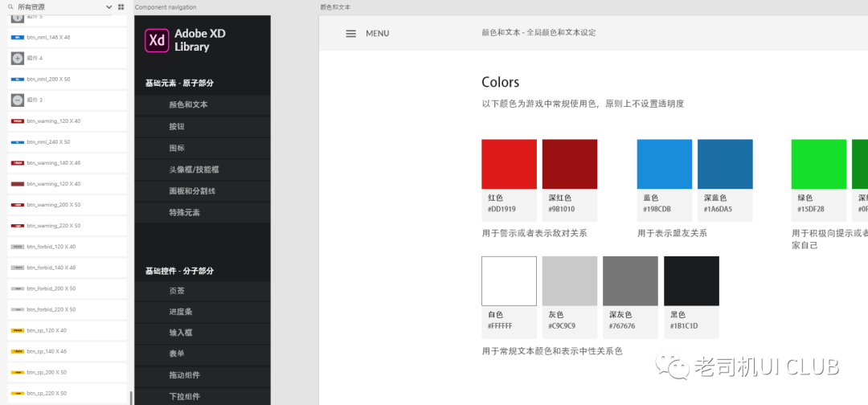Open 拖动组件 navigation item
868x405 pixels.
point(203,376)
